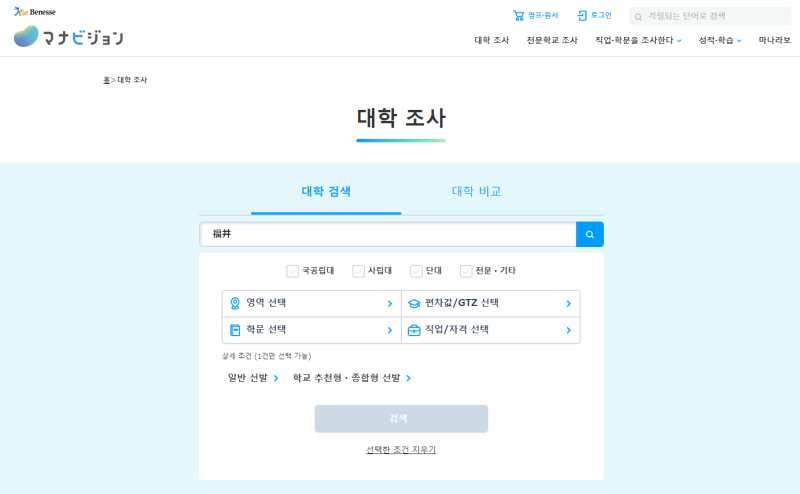The width and height of the screenshot is (800, 494).
Task: Toggle the 단대 checkbox
Action: 416,271
